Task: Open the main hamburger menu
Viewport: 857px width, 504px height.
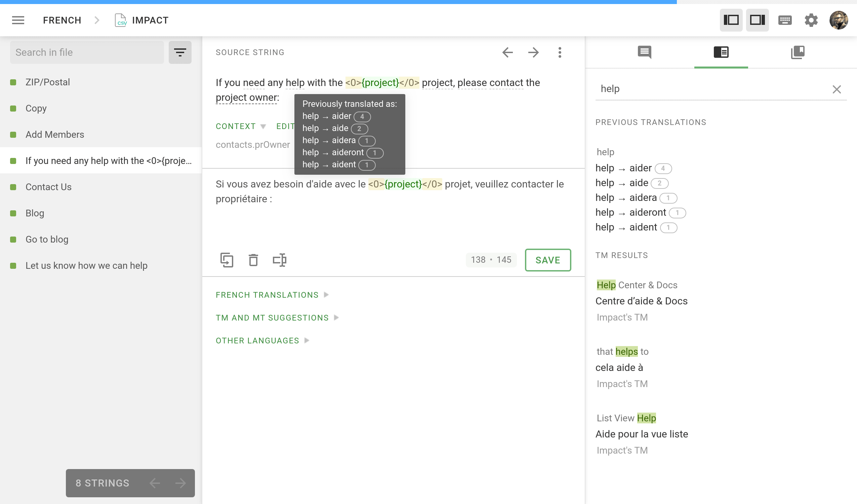Action: [18, 20]
